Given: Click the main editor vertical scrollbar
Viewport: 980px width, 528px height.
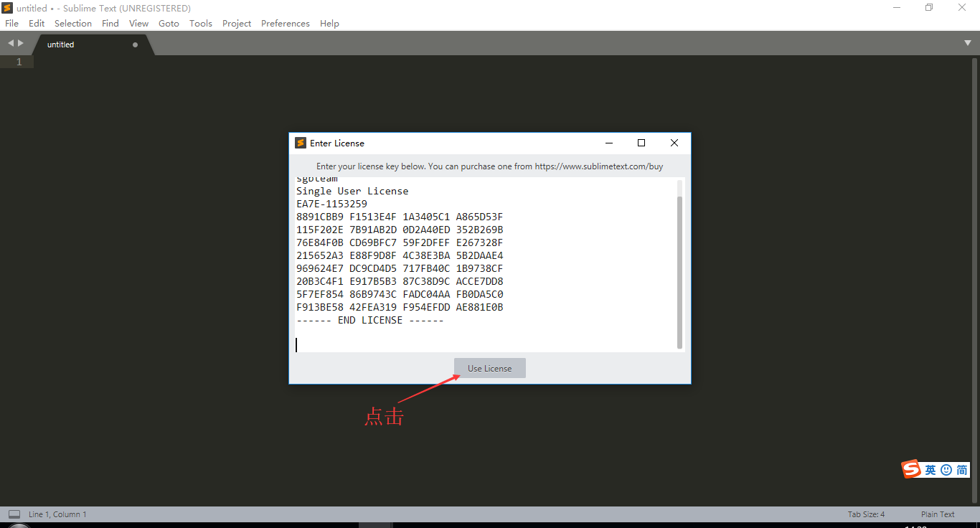Looking at the screenshot, I should pyautogui.click(x=976, y=280).
